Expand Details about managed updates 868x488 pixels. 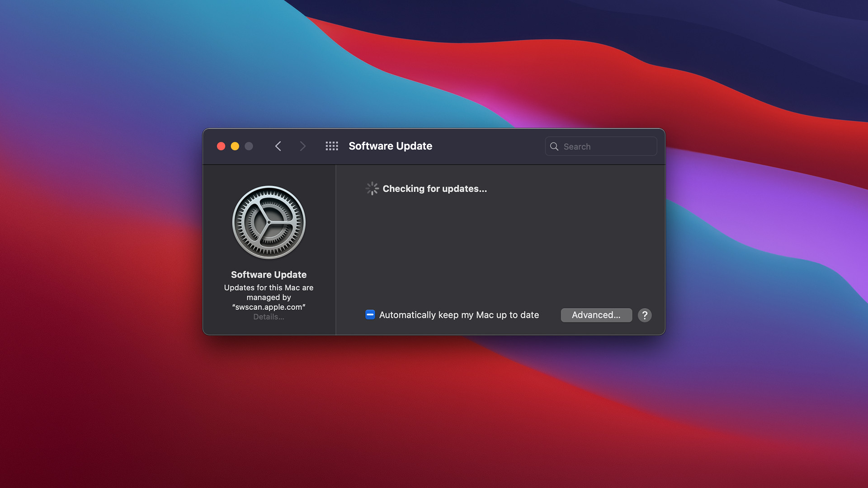point(268,316)
